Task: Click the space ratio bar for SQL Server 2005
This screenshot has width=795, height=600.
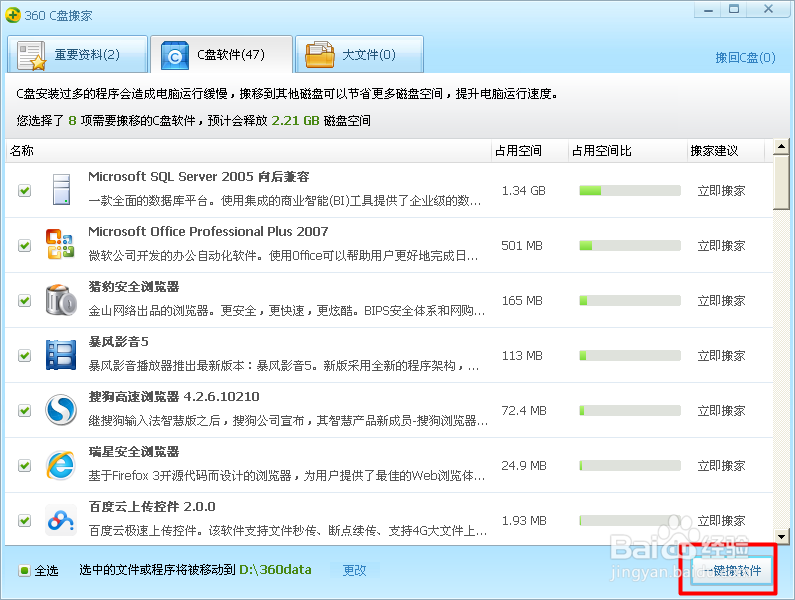Action: point(630,191)
